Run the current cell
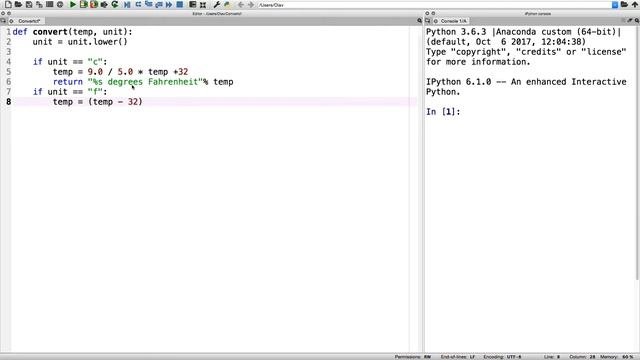 point(84,4)
